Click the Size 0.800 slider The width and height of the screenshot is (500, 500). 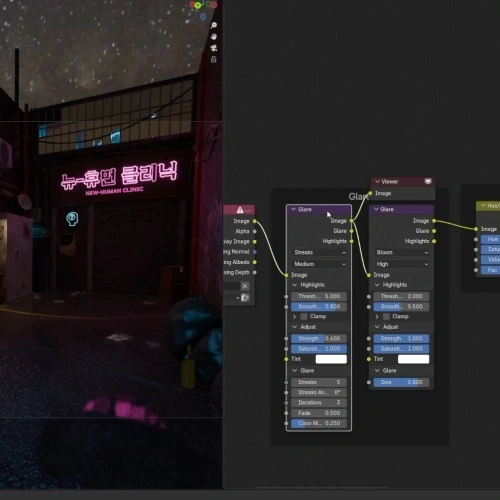tap(401, 382)
